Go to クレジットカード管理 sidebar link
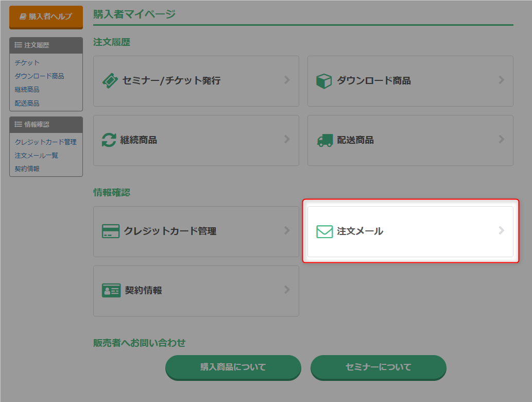The height and width of the screenshot is (402, 532). pos(46,142)
